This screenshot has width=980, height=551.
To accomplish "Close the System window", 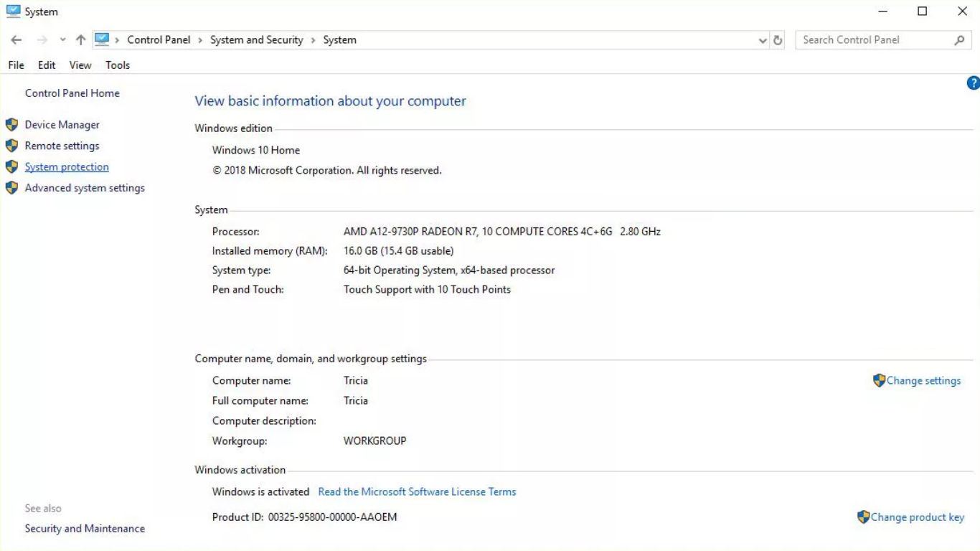I will 962,11.
